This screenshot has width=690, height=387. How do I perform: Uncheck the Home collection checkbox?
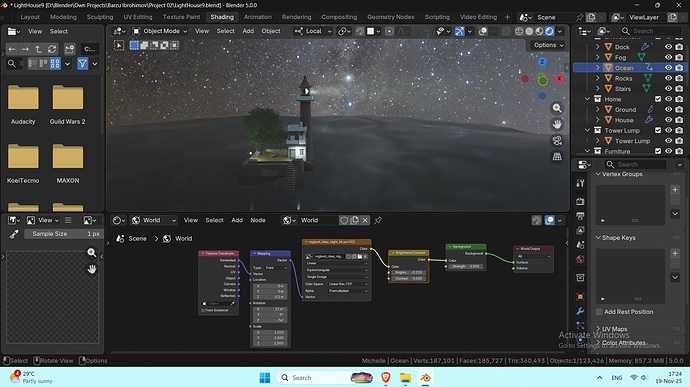point(658,99)
